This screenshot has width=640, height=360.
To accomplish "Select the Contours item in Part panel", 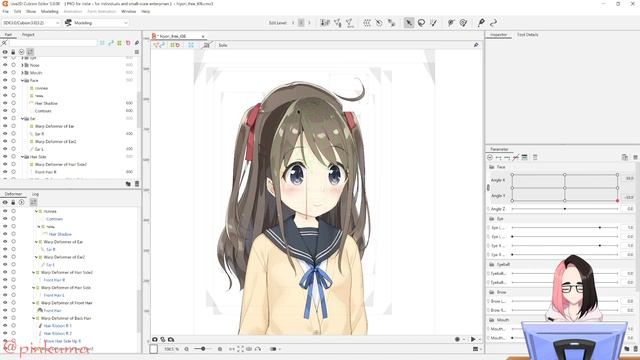I will click(x=43, y=111).
